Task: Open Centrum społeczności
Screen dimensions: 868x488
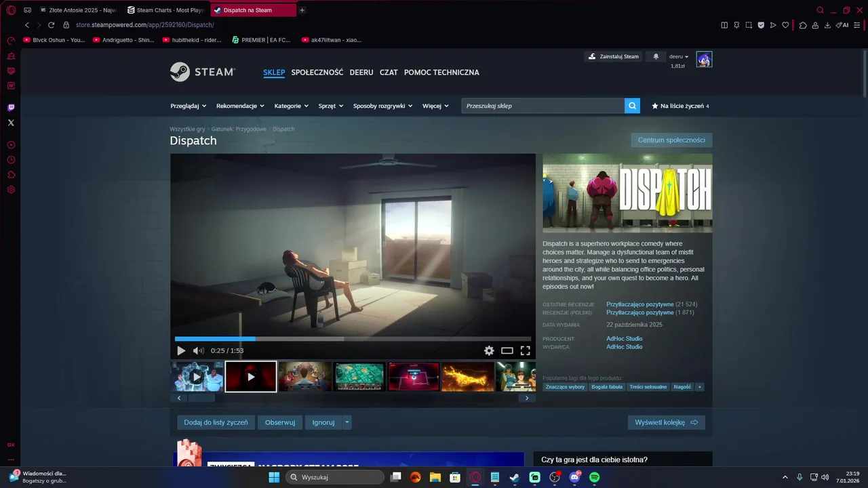Action: click(x=671, y=140)
